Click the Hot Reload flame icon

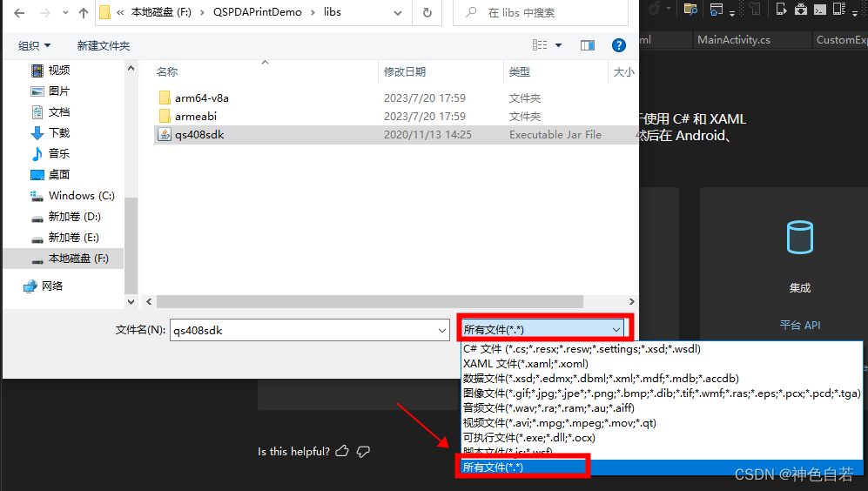(655, 9)
